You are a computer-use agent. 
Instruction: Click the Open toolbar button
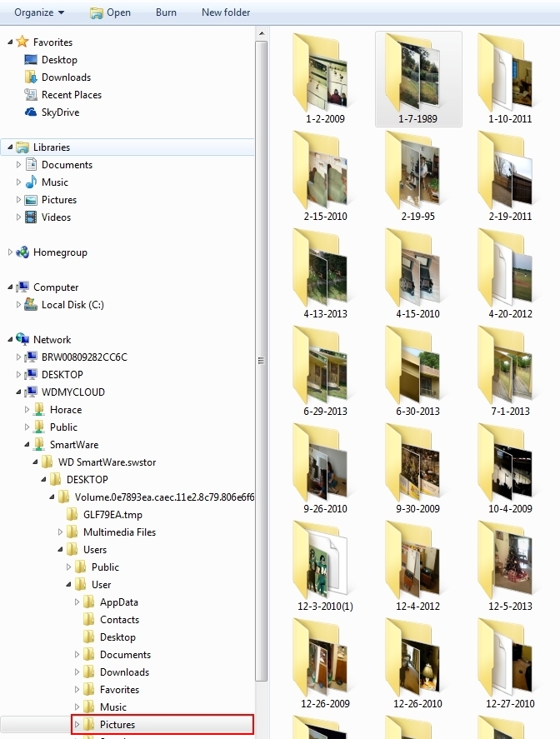(x=110, y=12)
